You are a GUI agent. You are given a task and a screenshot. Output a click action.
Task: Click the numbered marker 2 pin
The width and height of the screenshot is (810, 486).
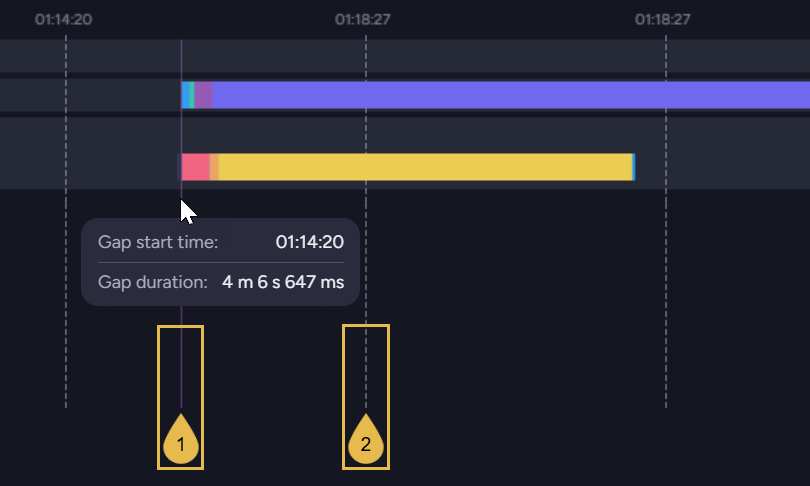[366, 440]
